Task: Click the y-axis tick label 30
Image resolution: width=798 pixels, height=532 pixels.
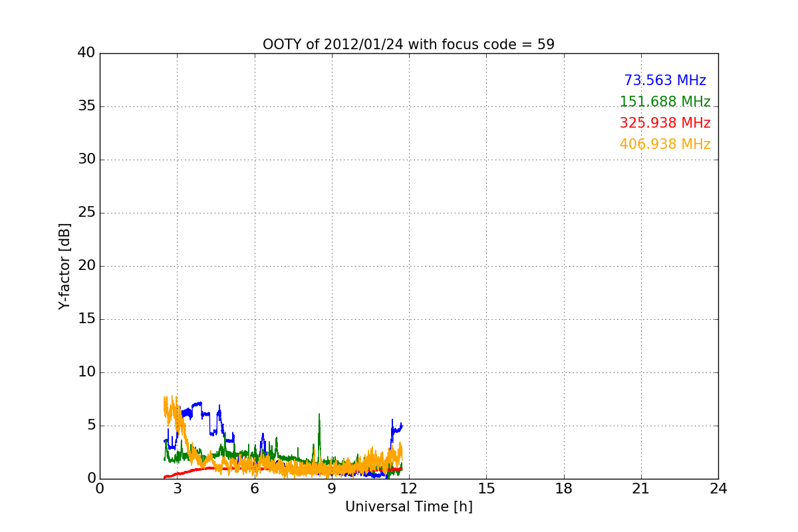Action: point(86,160)
